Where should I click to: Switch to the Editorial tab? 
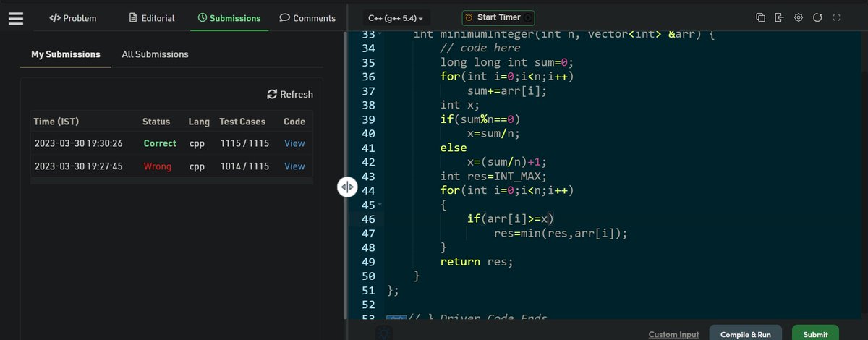[151, 18]
